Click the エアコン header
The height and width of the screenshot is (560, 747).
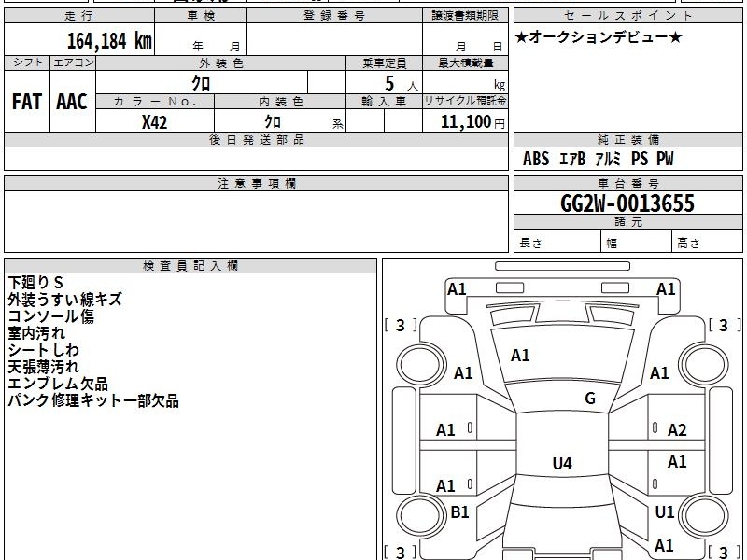[73, 63]
